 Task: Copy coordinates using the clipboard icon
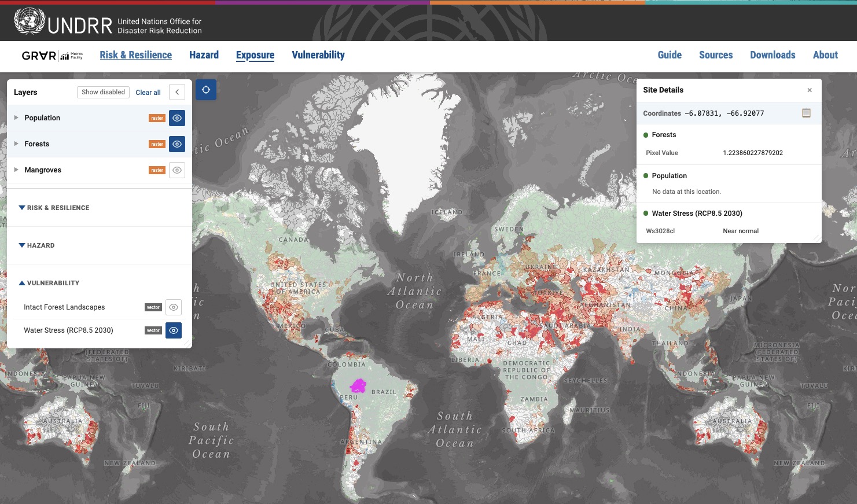point(806,113)
